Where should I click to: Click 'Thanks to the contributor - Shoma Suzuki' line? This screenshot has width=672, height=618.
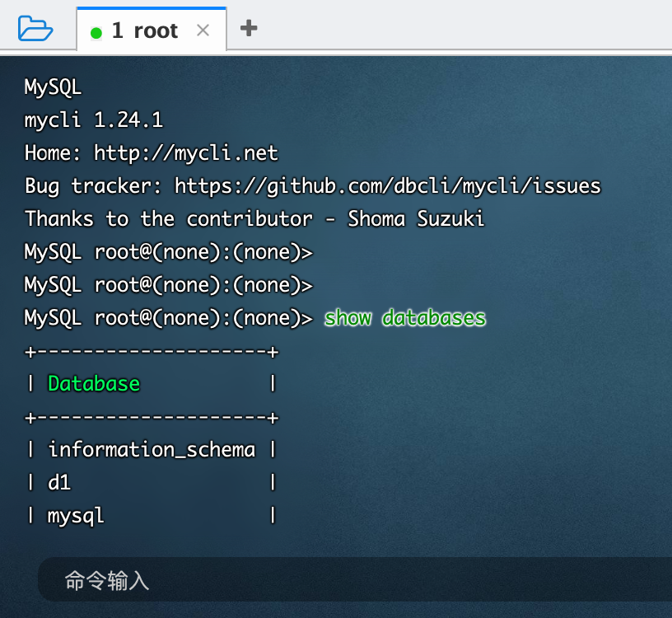[x=254, y=218]
